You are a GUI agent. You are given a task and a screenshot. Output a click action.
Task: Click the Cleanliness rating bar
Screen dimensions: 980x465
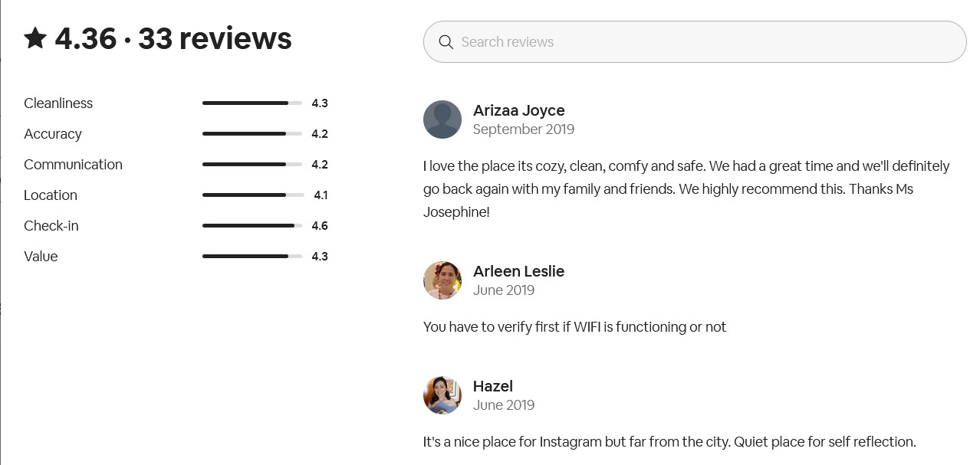tap(252, 103)
